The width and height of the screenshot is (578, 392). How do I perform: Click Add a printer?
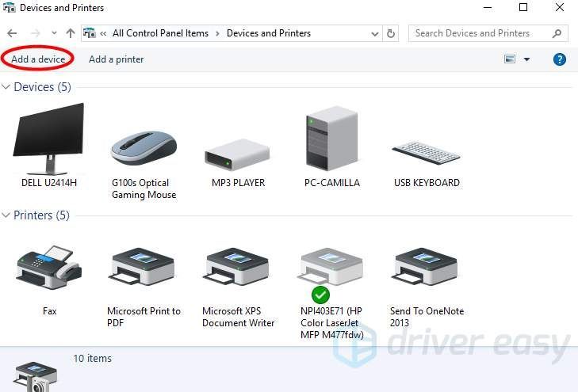(116, 59)
